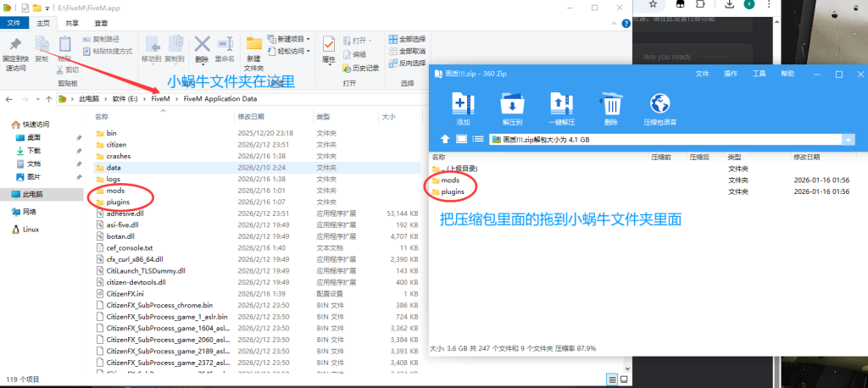
Task: Open the 360 Zip File (文件) menu
Action: (703, 74)
